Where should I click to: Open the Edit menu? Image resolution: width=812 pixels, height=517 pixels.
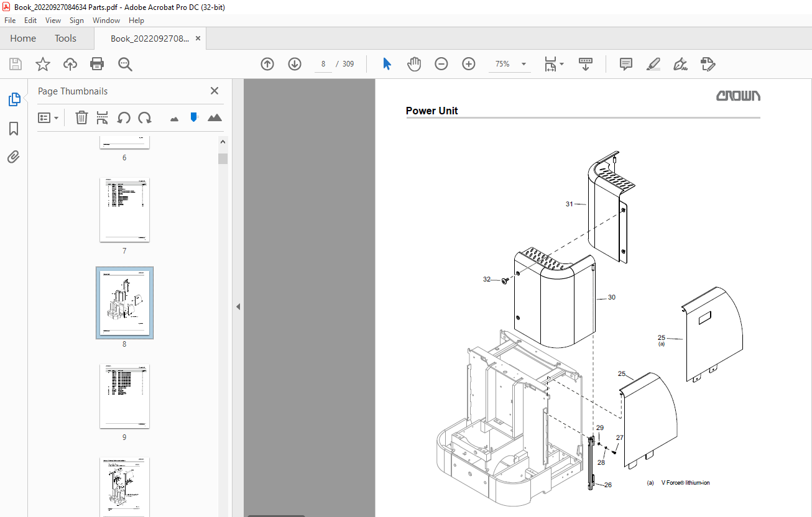[30, 21]
